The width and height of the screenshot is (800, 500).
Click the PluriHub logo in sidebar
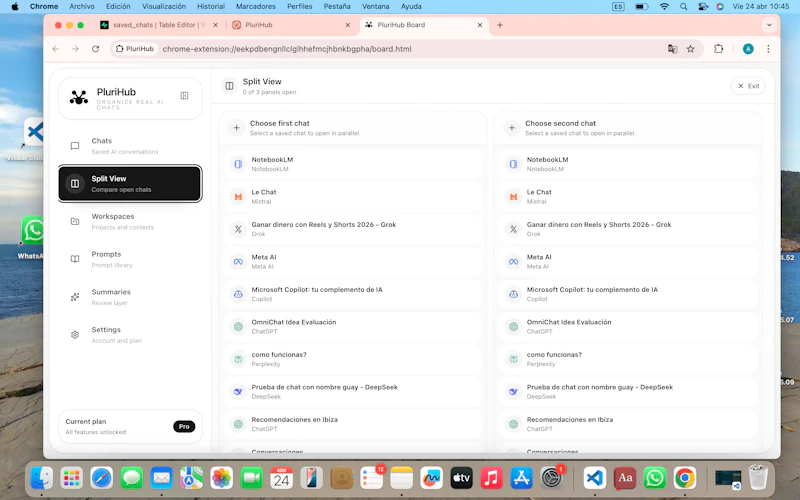point(79,97)
